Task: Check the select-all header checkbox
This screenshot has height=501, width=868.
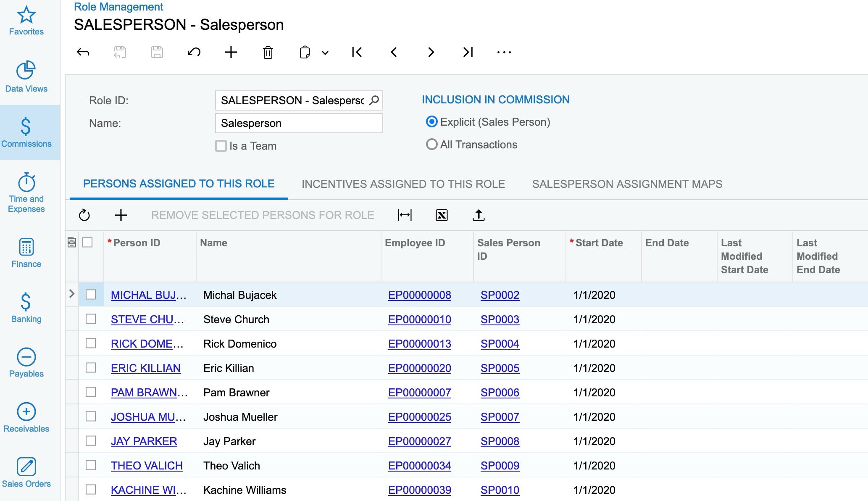Action: (87, 243)
